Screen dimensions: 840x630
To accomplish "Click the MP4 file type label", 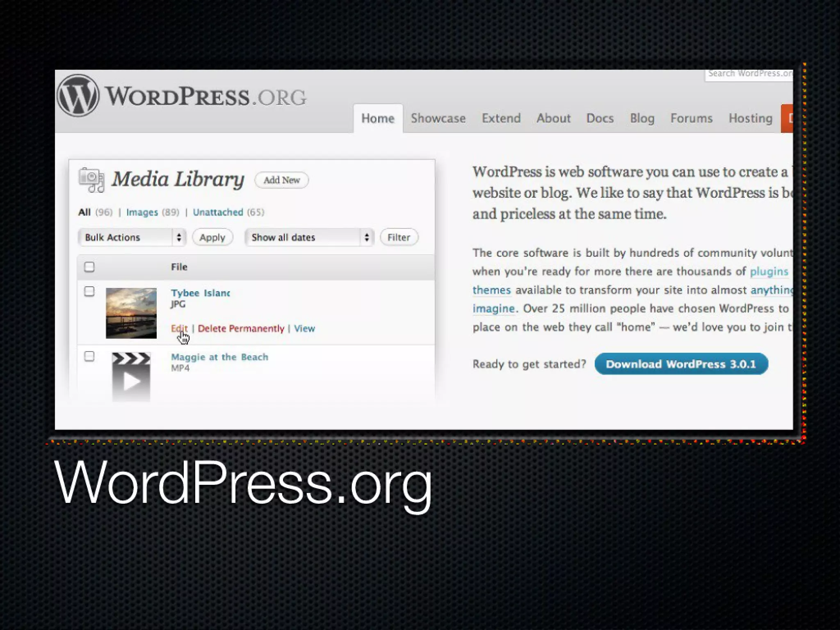I will 180,368.
